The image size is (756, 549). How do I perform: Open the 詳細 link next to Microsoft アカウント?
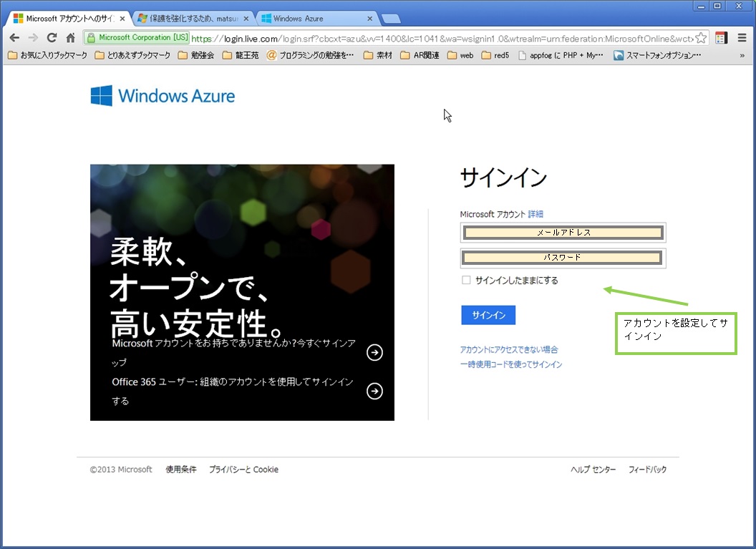click(x=535, y=214)
